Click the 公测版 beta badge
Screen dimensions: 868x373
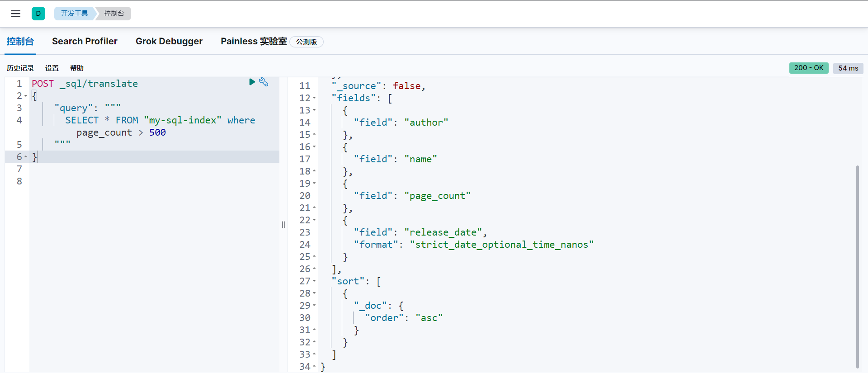click(307, 42)
